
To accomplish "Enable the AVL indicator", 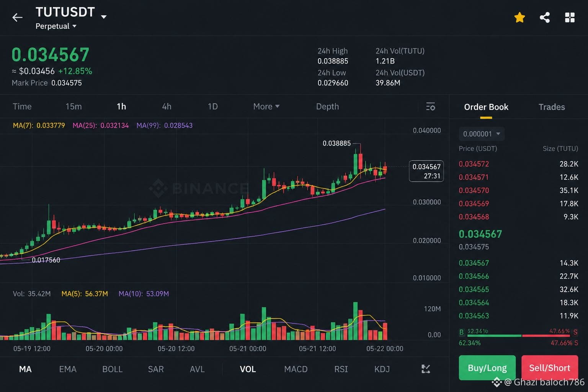I will click(197, 369).
